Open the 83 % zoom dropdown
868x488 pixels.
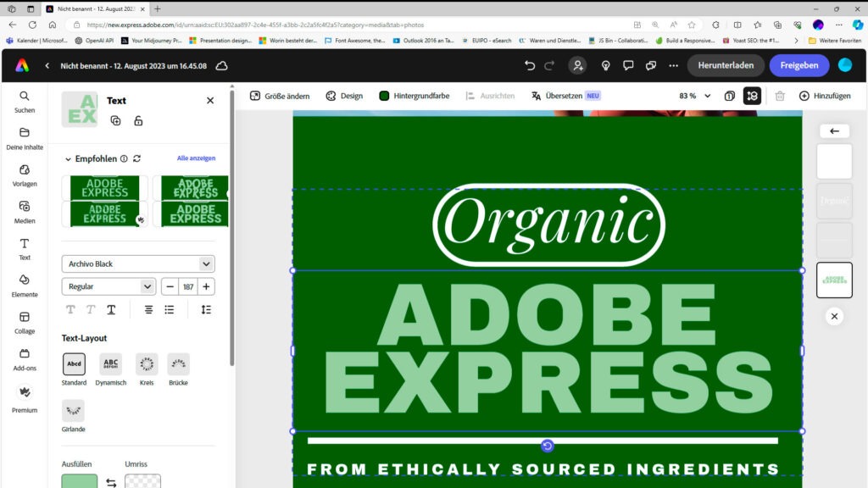point(694,96)
